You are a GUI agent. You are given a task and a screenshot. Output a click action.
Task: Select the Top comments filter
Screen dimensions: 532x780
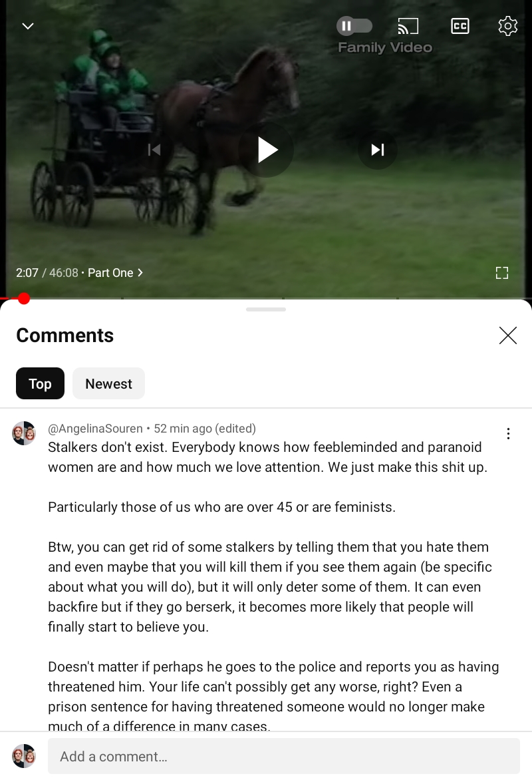click(x=41, y=383)
